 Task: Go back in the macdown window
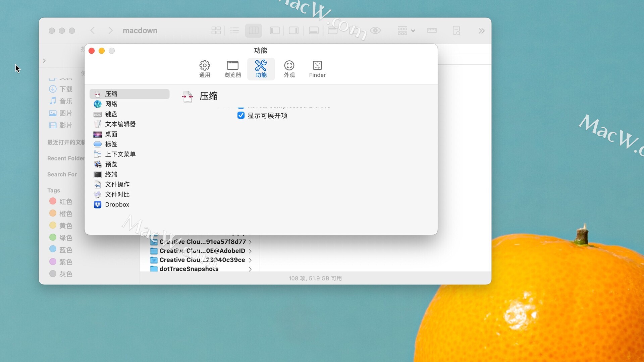pyautogui.click(x=93, y=31)
